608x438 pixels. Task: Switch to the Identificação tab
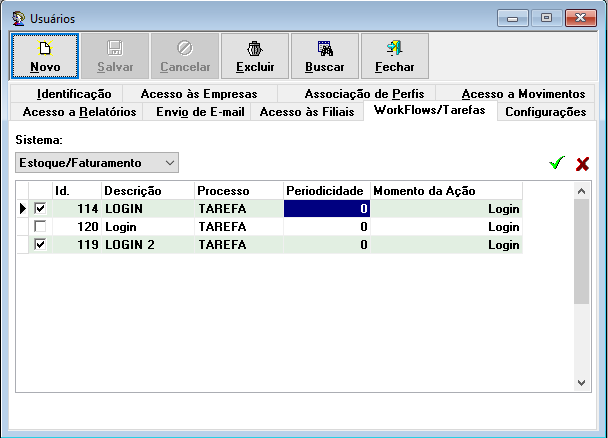(x=74, y=94)
